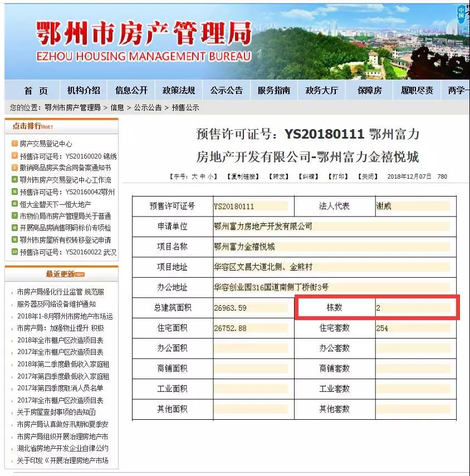Open the 恒大金碧天下一恒大地产 ranking link
This screenshot has width=470, height=476.
point(55,204)
